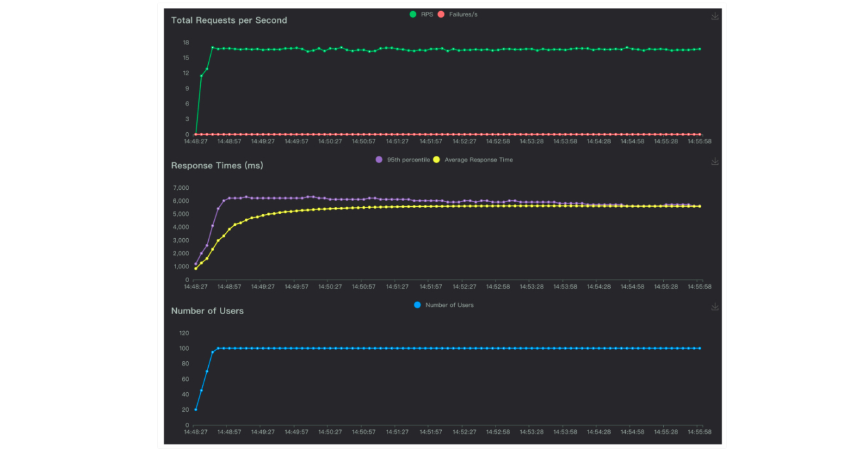Viewport: 868px width, 449px height.
Task: Select the last Average Response Time data point
Action: click(x=700, y=206)
